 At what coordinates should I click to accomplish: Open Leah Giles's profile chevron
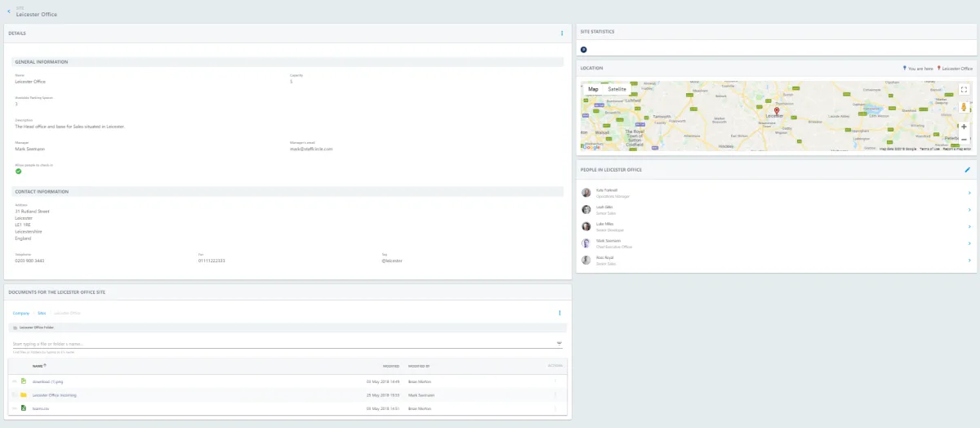(969, 209)
